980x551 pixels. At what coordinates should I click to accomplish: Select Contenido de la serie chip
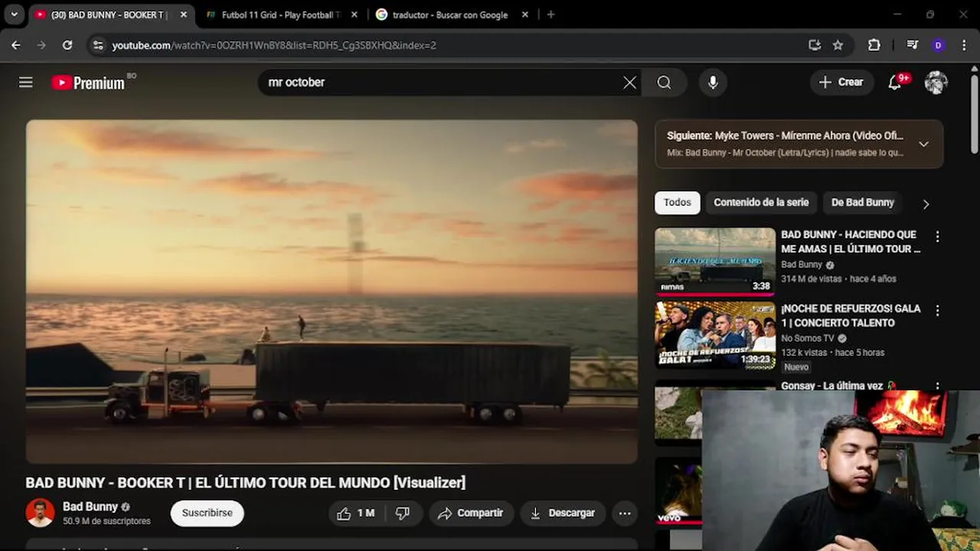tap(761, 203)
